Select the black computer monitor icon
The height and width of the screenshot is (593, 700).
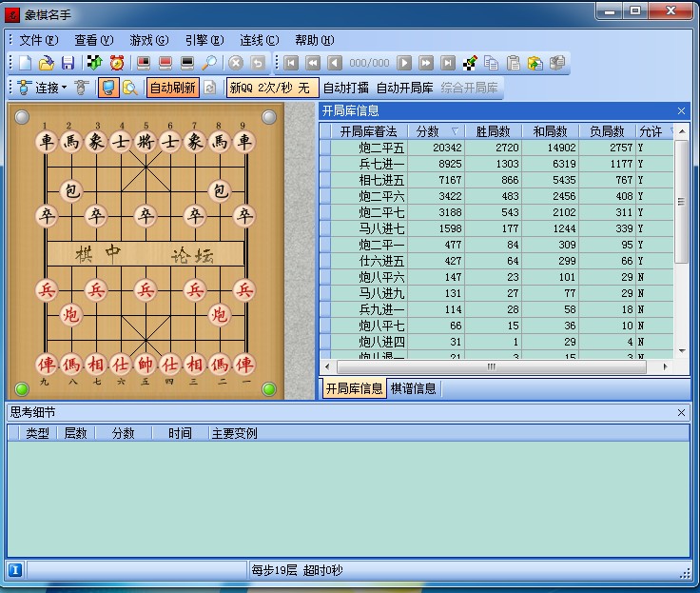pos(187,63)
